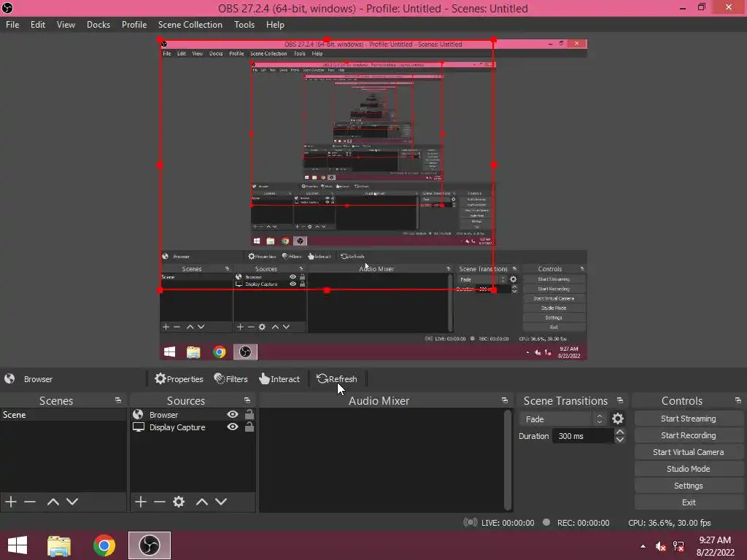
Task: Add a new source with plus icon
Action: 140,502
